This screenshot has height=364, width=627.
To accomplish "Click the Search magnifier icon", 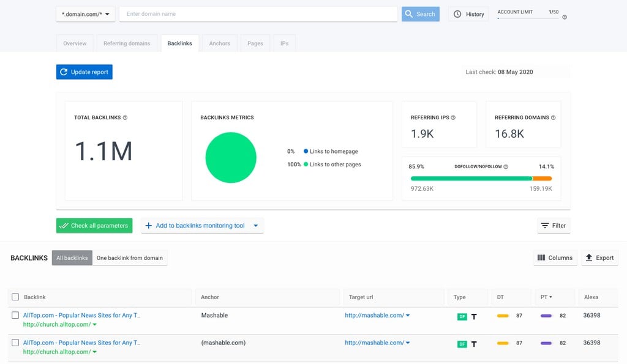I will point(409,13).
